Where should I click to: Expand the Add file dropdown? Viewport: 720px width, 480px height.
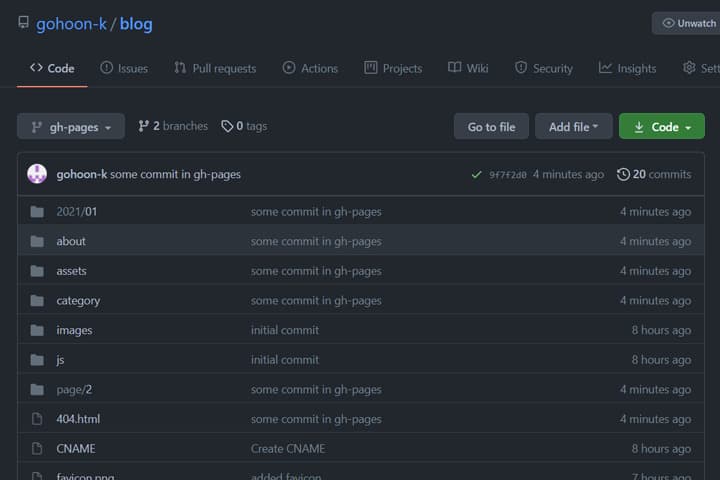tap(574, 126)
